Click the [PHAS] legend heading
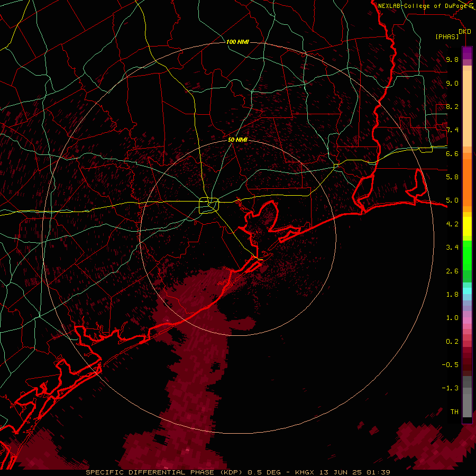The image size is (476, 476). (447, 37)
